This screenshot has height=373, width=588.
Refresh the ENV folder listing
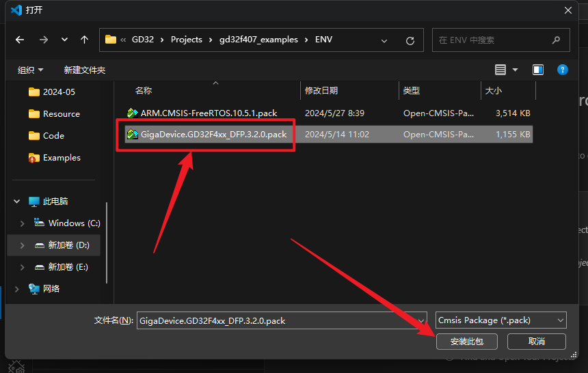(x=410, y=40)
